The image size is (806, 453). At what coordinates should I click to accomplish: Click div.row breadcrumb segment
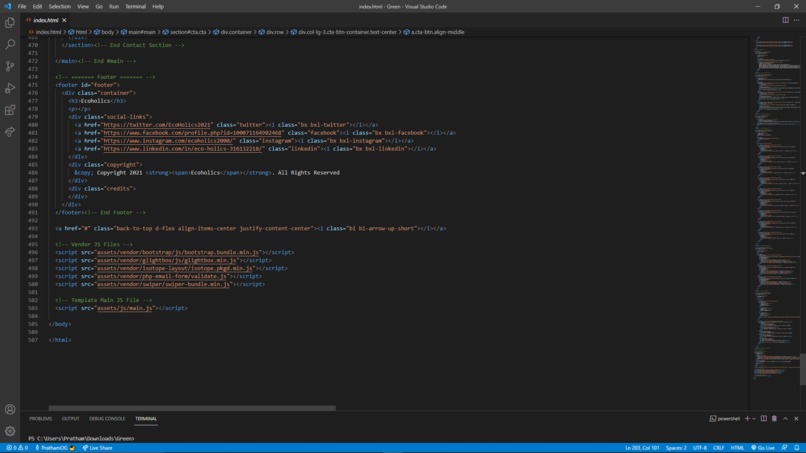coord(275,32)
